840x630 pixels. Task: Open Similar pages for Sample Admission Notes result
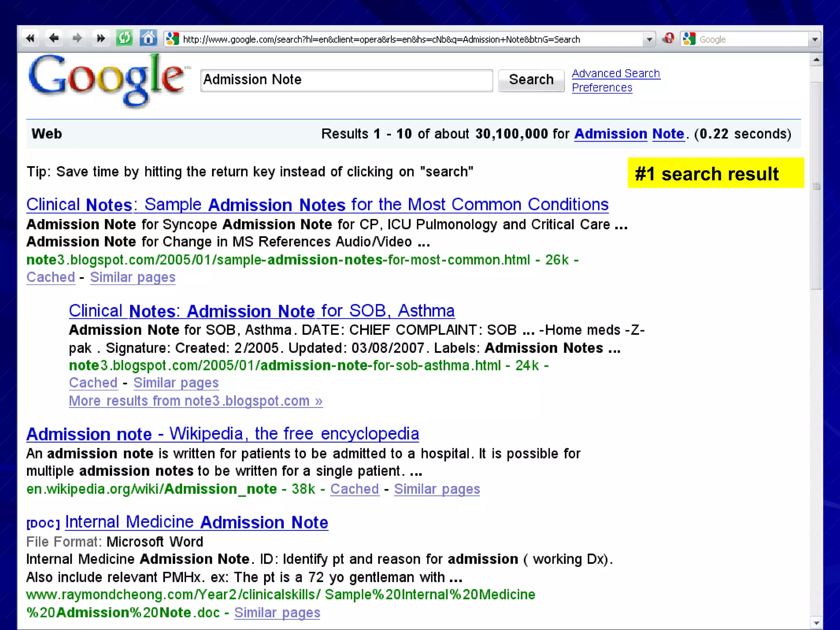pyautogui.click(x=133, y=277)
